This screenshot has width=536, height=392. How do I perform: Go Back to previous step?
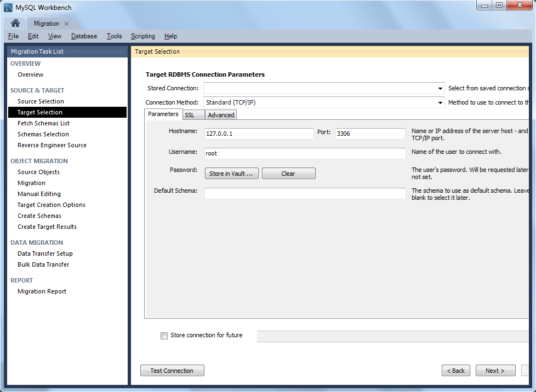(x=455, y=371)
